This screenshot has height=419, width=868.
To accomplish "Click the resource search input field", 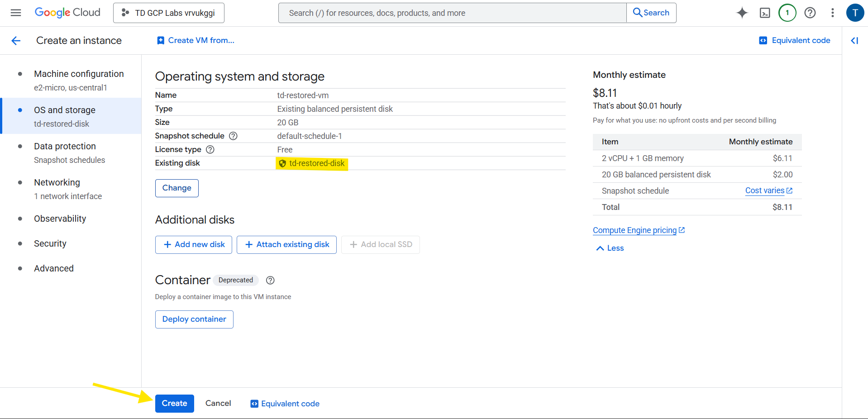I will coord(453,13).
